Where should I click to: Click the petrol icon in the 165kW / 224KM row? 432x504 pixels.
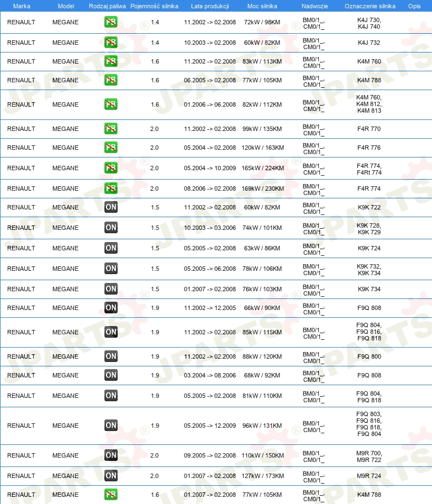[111, 168]
